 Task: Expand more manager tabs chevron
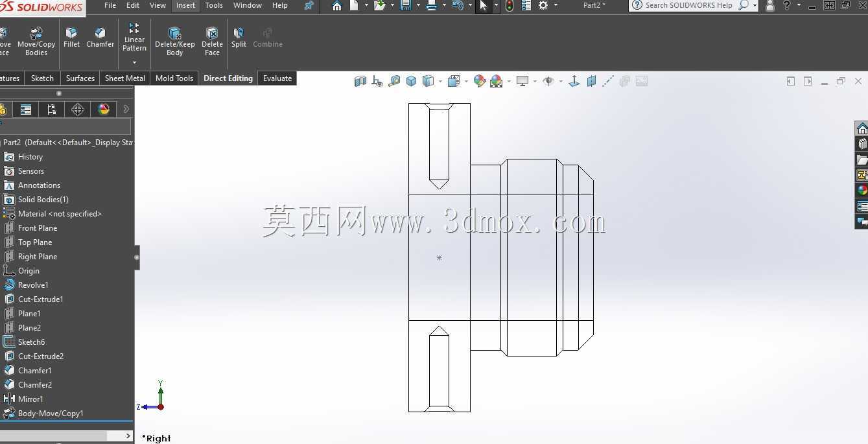pos(126,109)
